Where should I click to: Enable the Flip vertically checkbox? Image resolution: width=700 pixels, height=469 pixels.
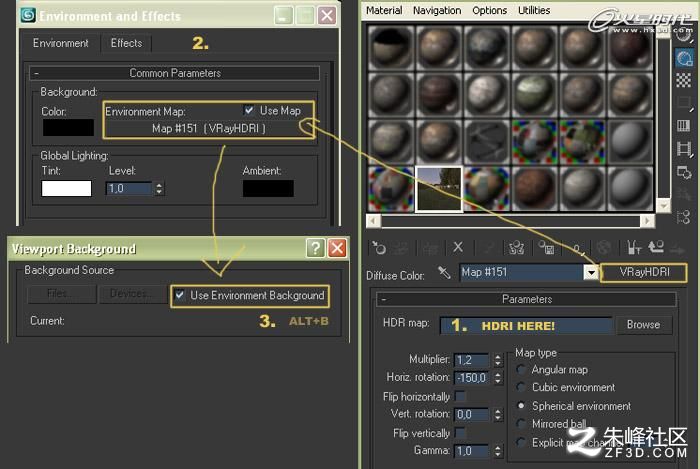click(x=460, y=433)
